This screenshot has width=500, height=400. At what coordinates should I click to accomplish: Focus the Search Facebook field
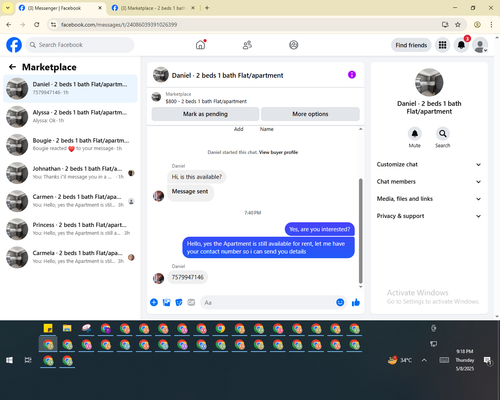[x=80, y=45]
